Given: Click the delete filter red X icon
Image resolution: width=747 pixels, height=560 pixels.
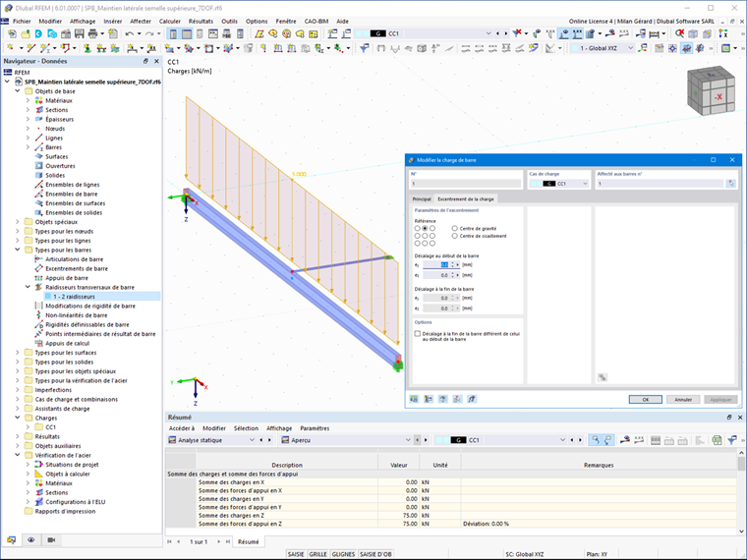Looking at the screenshot, I should coord(517,33).
